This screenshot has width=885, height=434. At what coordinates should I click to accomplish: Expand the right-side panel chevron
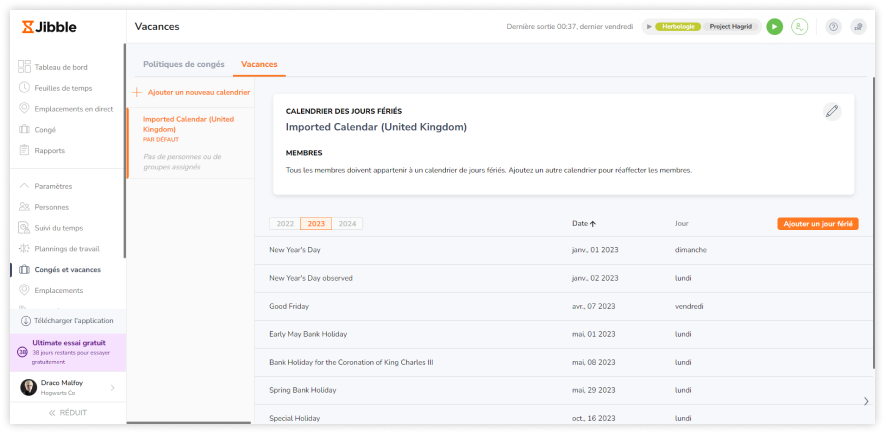tap(866, 401)
